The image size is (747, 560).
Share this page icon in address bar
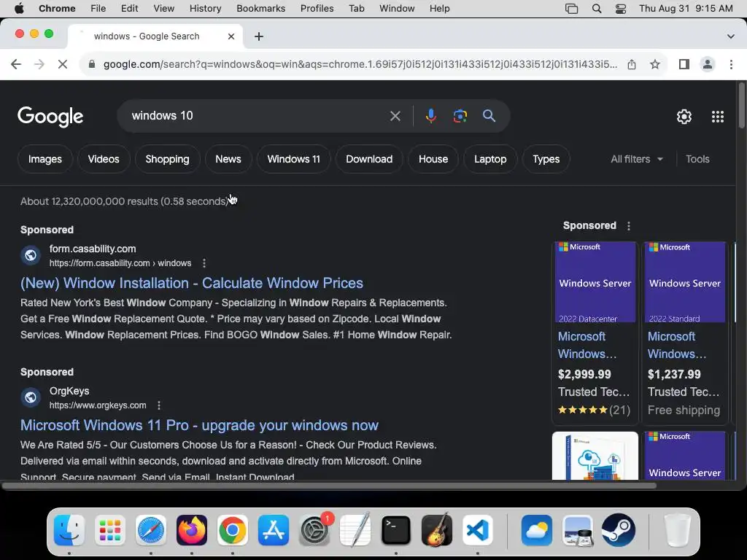[632, 64]
